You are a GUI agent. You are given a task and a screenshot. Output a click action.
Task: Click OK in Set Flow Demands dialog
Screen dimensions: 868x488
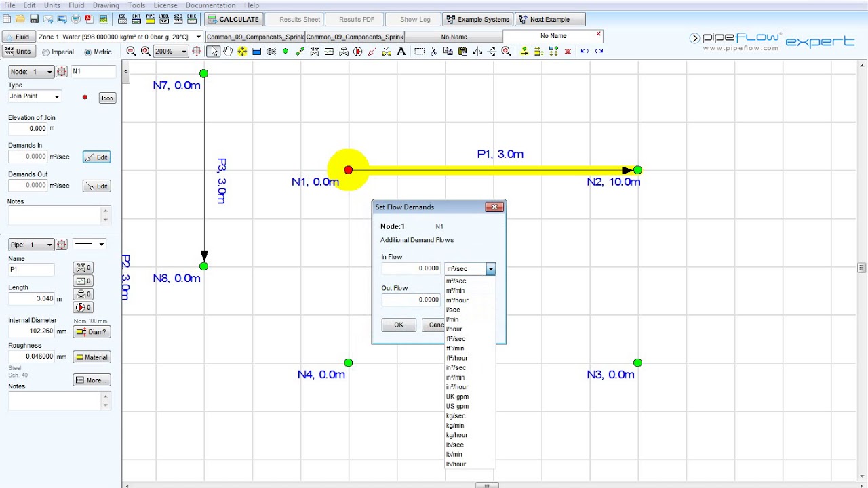tap(399, 325)
